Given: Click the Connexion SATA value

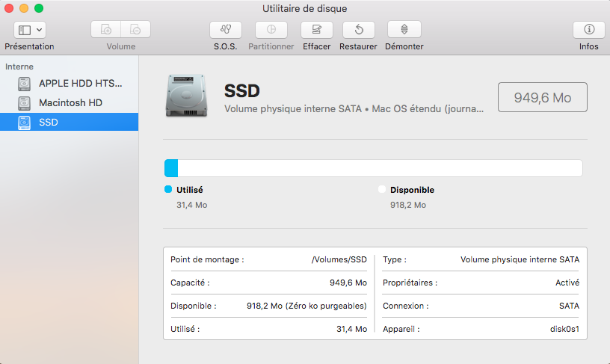Looking at the screenshot, I should tap(569, 306).
